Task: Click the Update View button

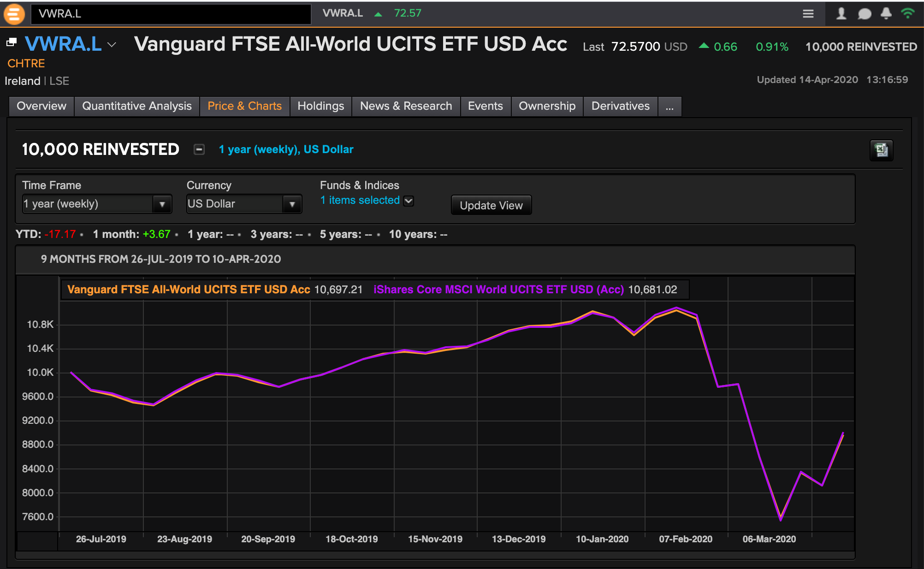Action: pyautogui.click(x=491, y=205)
